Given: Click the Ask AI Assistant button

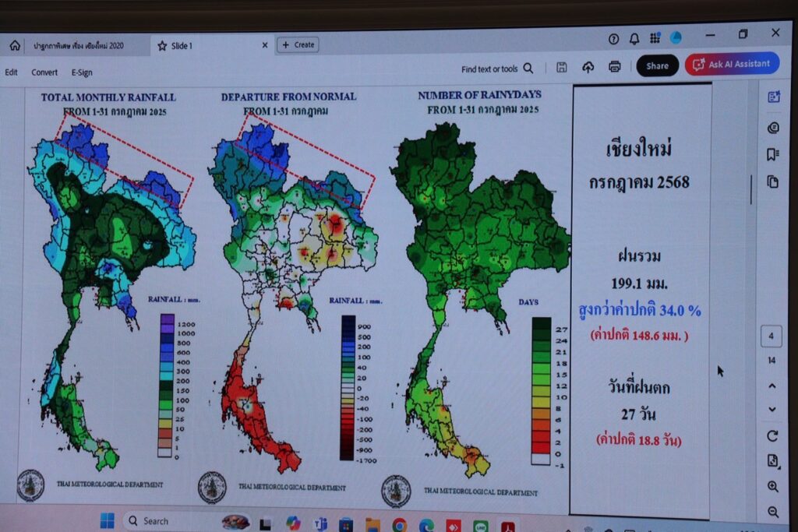Looking at the screenshot, I should [x=732, y=65].
